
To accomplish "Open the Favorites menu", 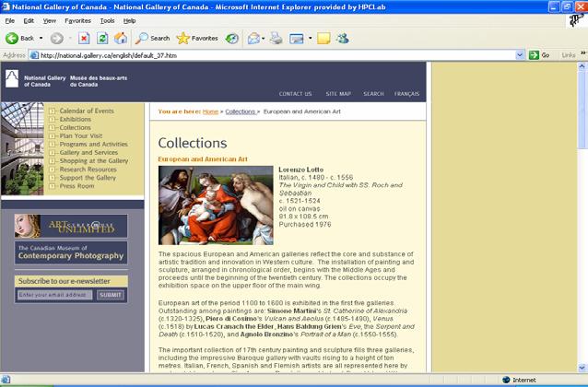I will [x=77, y=20].
